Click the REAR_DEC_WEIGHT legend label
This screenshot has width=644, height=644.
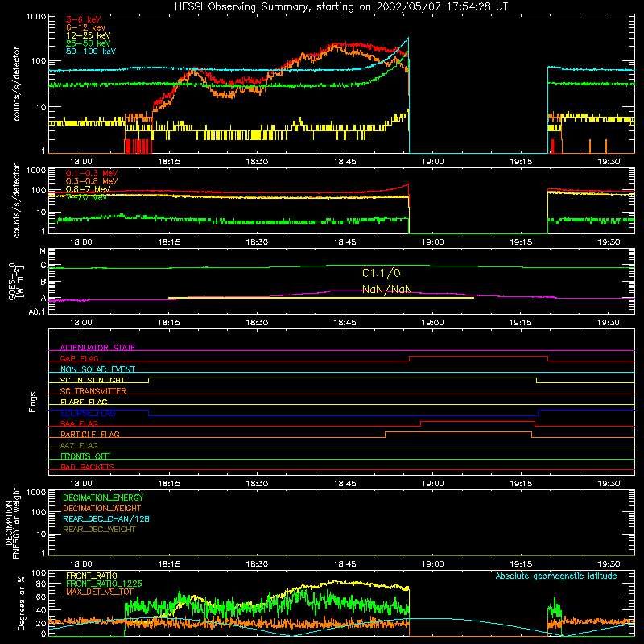(x=99, y=530)
